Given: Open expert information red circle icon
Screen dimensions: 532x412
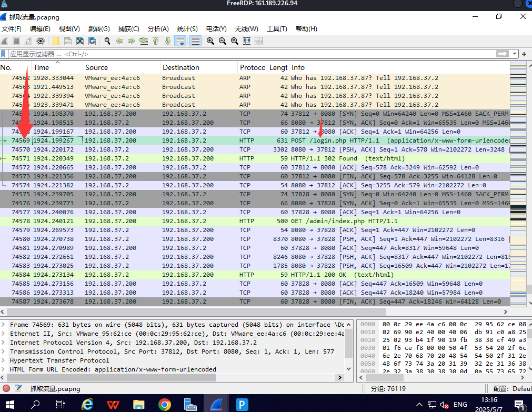Looking at the screenshot, I should [6, 388].
